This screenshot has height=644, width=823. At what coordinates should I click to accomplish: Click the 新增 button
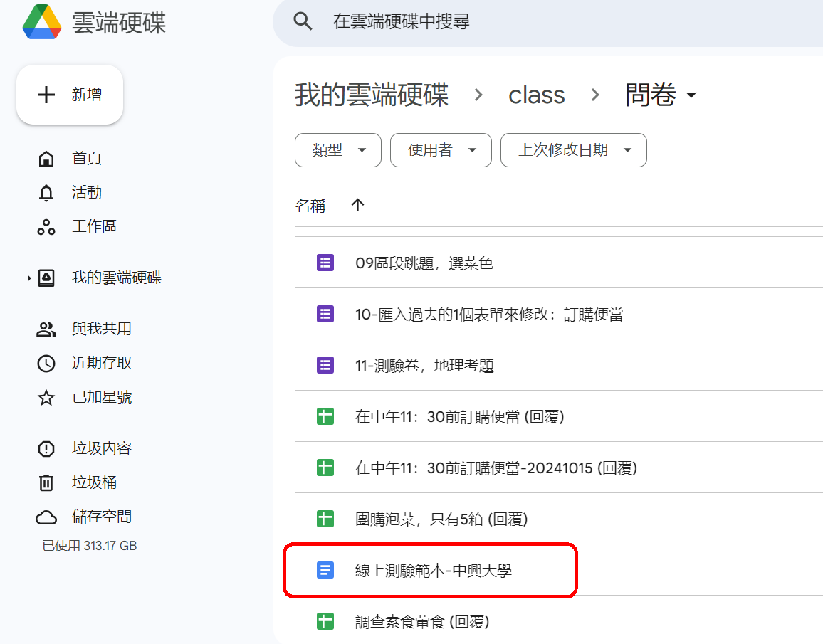[70, 95]
